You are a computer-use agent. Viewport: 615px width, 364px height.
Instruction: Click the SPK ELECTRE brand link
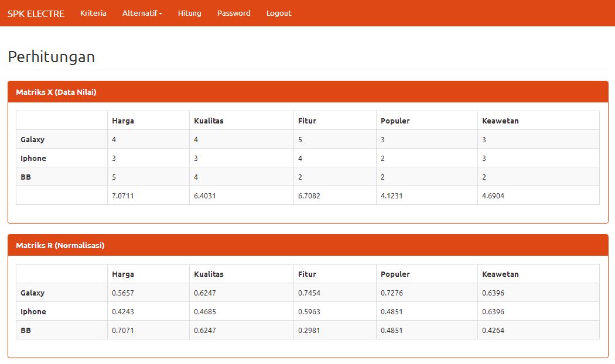(36, 13)
